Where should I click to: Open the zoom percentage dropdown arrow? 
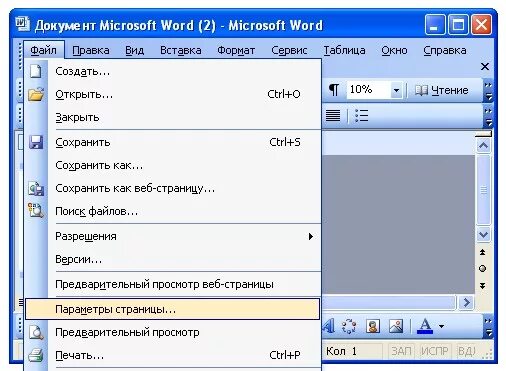pos(396,90)
